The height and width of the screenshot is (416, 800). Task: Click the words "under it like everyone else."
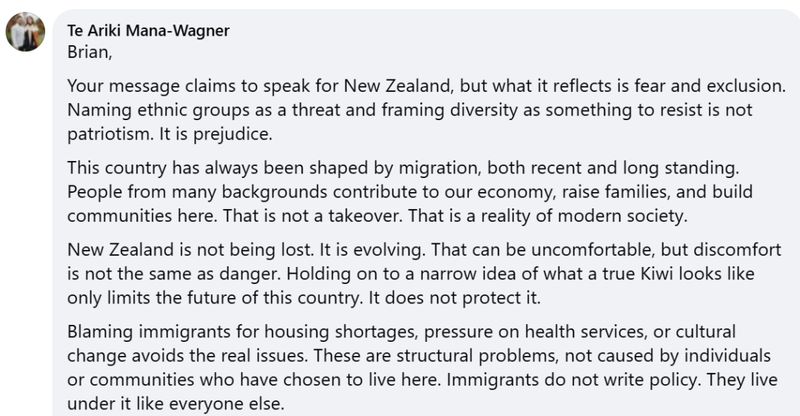pyautogui.click(x=176, y=404)
